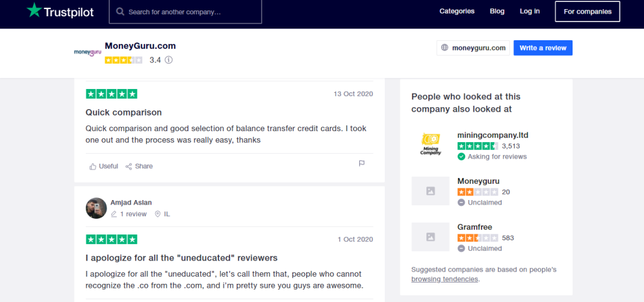Click the search magnifier icon
The height and width of the screenshot is (302, 644).
120,12
